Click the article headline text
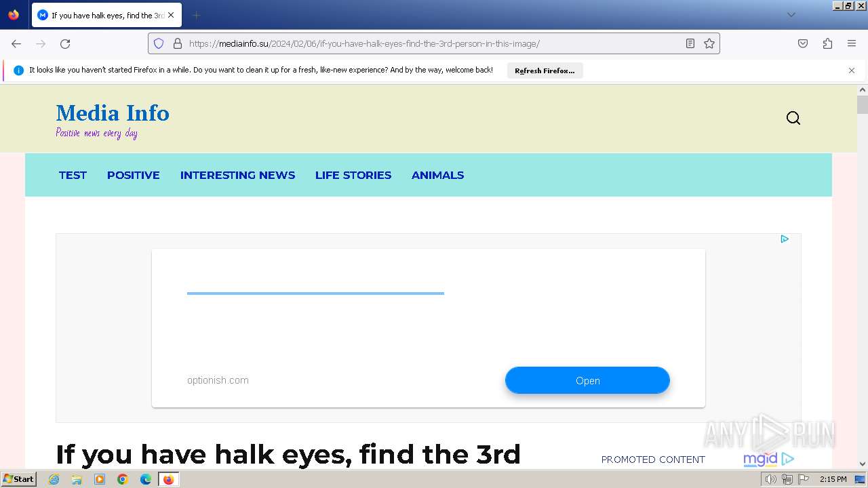Image resolution: width=868 pixels, height=488 pixels. 288,454
